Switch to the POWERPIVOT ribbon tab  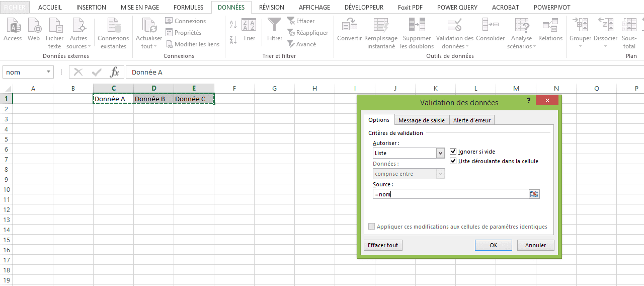pos(551,8)
